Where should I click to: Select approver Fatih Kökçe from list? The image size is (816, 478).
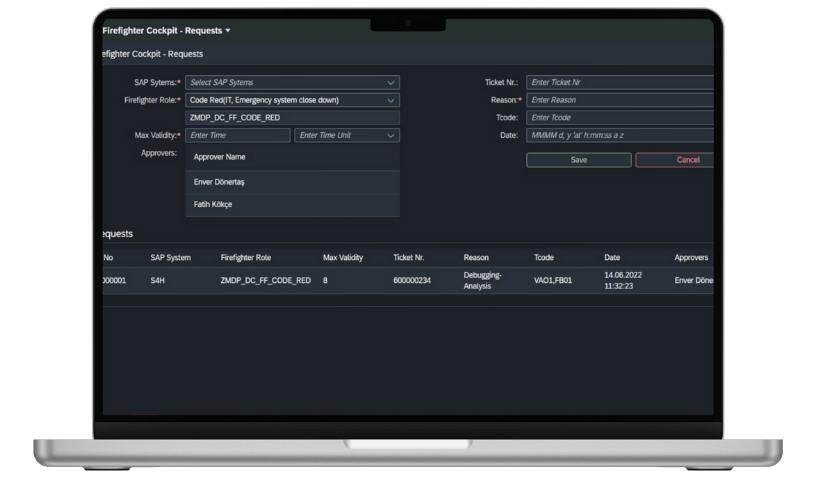213,204
